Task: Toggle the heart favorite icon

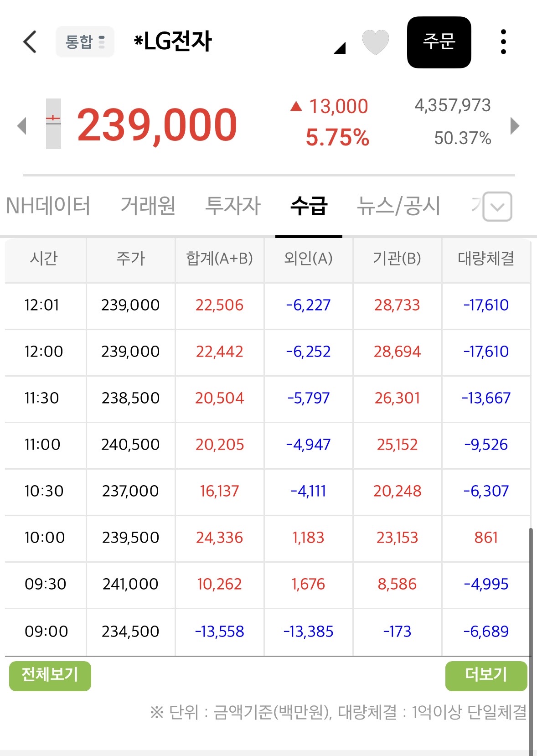Action: pos(375,42)
